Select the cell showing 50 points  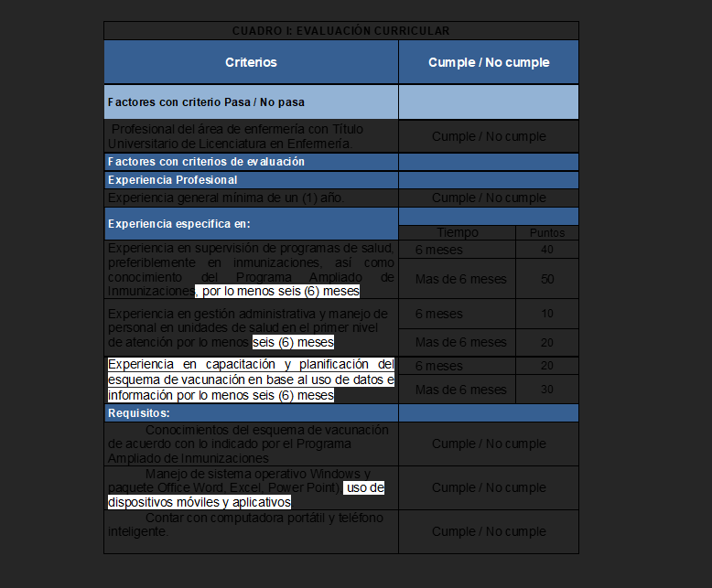tap(547, 279)
